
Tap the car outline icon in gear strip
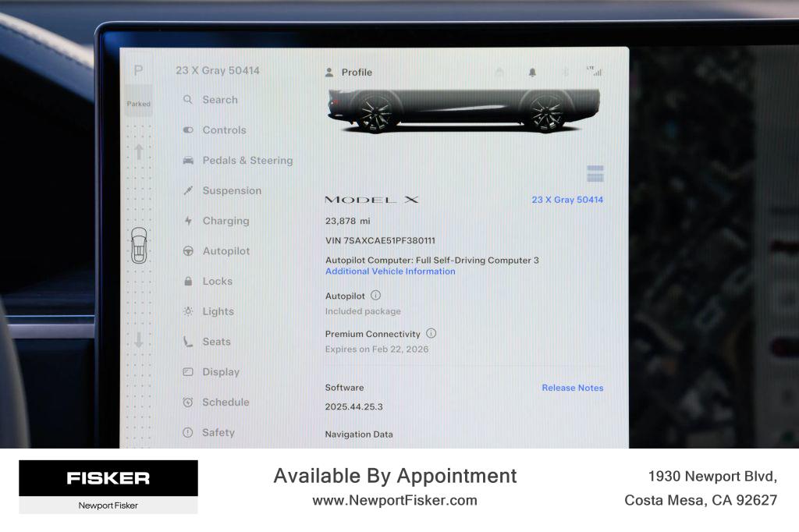[x=139, y=246]
